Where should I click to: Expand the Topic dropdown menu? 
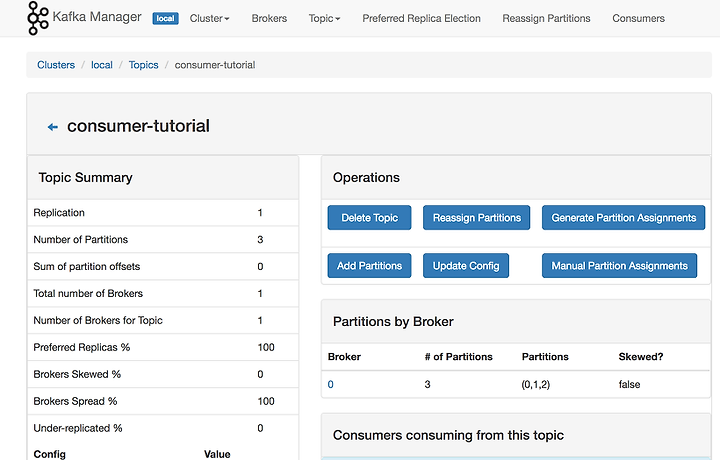pos(324,18)
